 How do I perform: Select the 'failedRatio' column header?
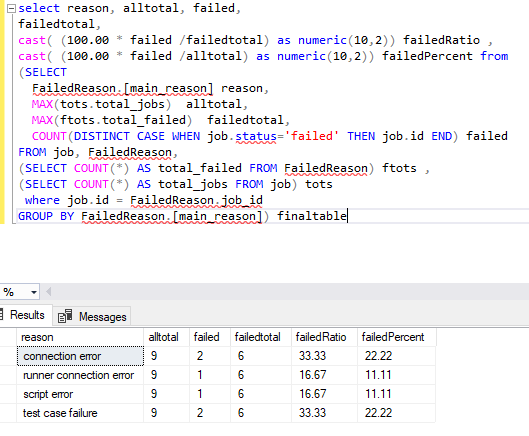324,337
